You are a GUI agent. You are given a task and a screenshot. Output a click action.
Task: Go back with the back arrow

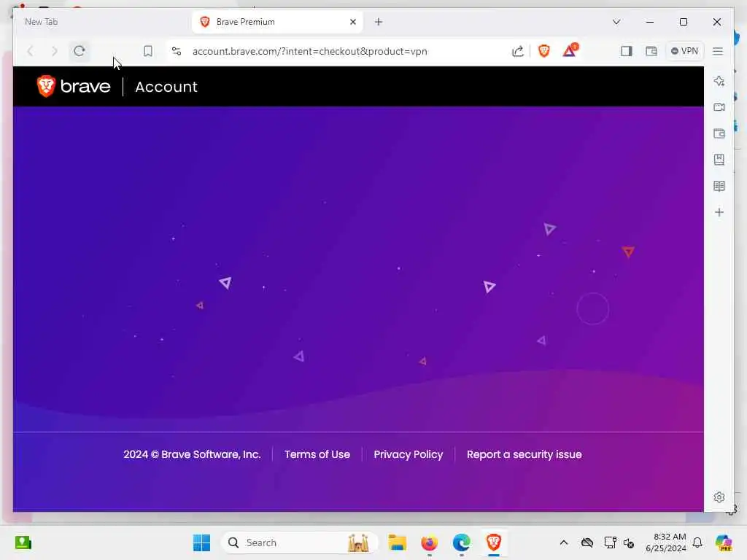tap(30, 51)
